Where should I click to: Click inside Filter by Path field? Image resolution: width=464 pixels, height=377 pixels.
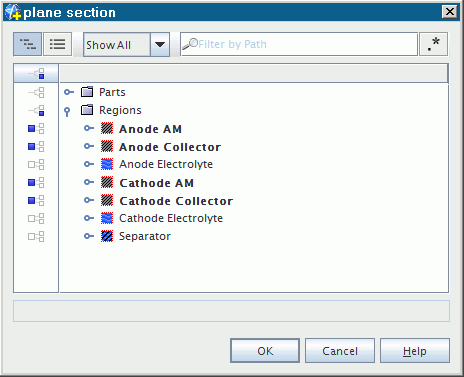[299, 44]
